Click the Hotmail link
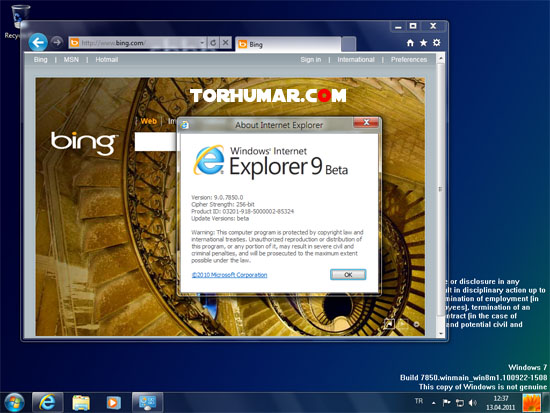Image resolution: width=550 pixels, height=413 pixels. (107, 60)
